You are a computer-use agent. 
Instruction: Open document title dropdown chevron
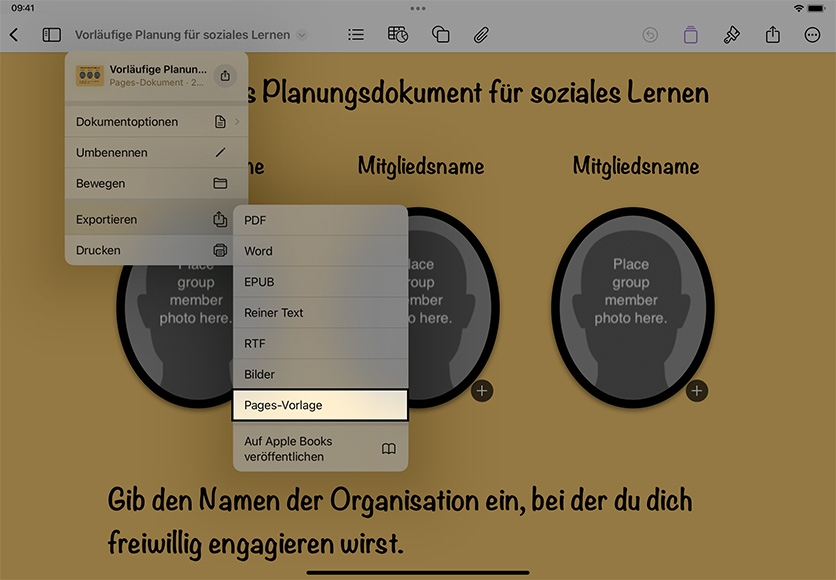tap(302, 35)
